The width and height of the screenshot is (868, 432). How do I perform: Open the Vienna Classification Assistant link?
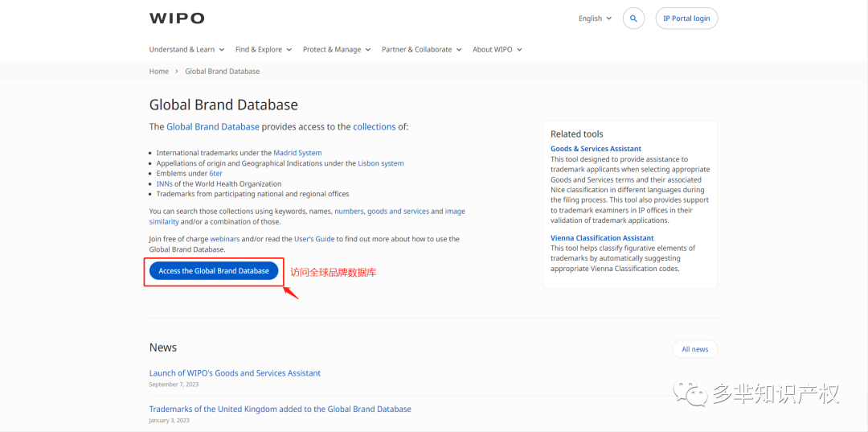coord(602,238)
